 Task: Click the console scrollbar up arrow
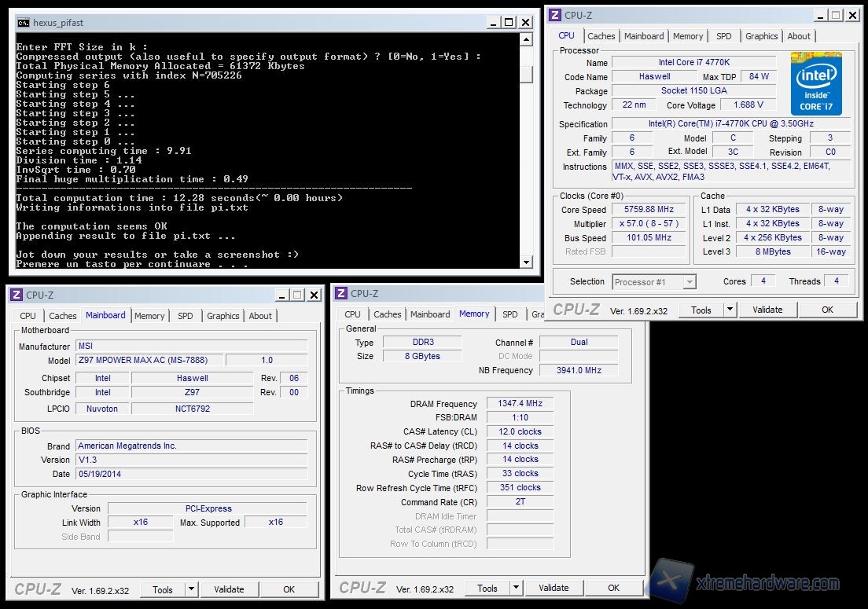click(x=526, y=39)
